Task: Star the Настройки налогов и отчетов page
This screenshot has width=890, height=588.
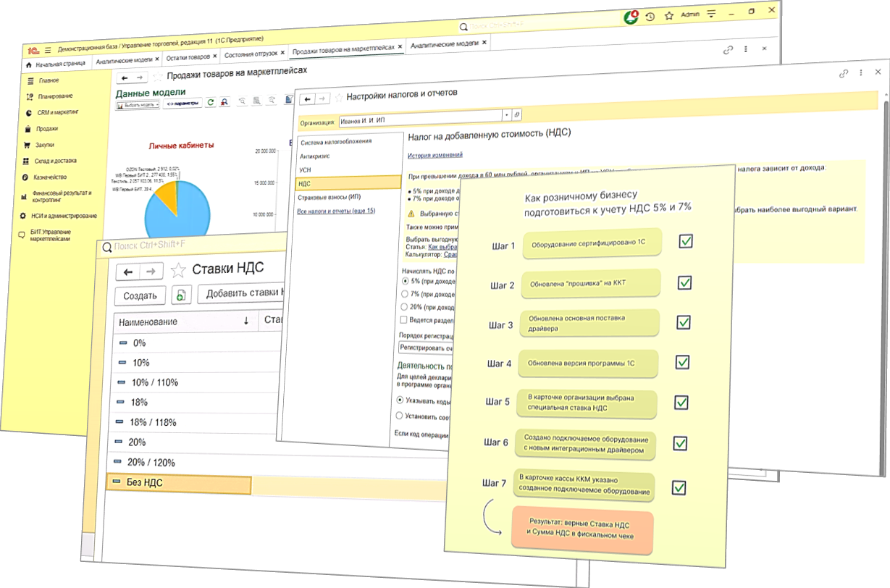Action: click(338, 96)
